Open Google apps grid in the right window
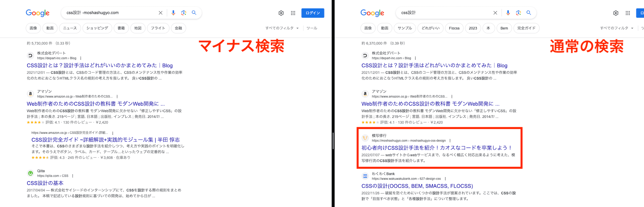The image size is (644, 207). tap(628, 13)
